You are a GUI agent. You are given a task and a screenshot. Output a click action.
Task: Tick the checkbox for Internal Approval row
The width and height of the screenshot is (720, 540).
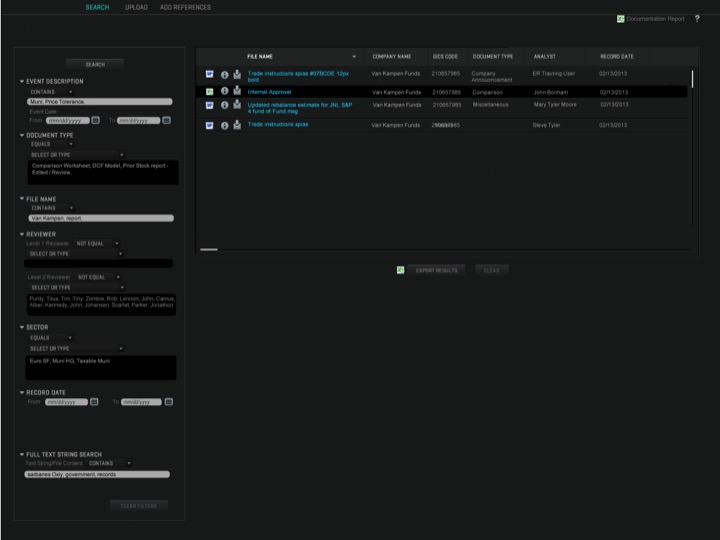[x=210, y=92]
